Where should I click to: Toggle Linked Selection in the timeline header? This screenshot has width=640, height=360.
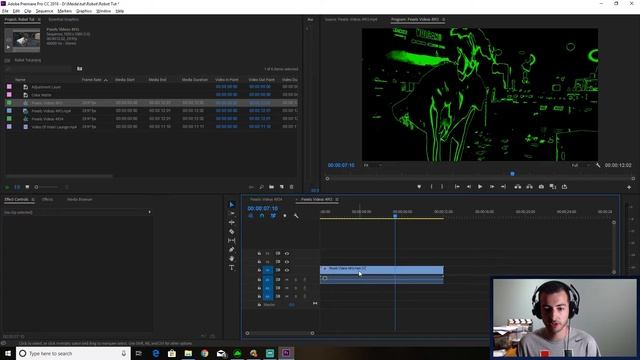[273, 216]
